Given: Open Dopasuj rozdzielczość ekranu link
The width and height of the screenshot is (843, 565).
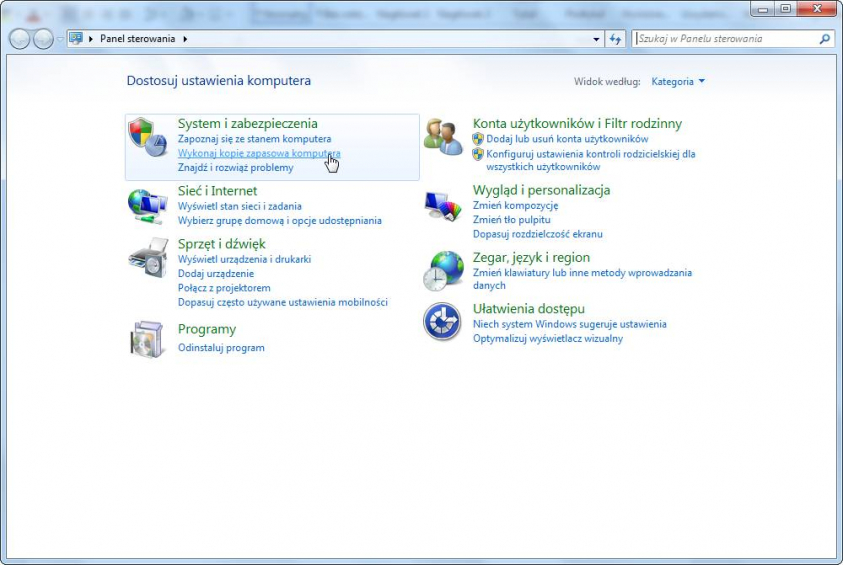Looking at the screenshot, I should click(x=537, y=234).
